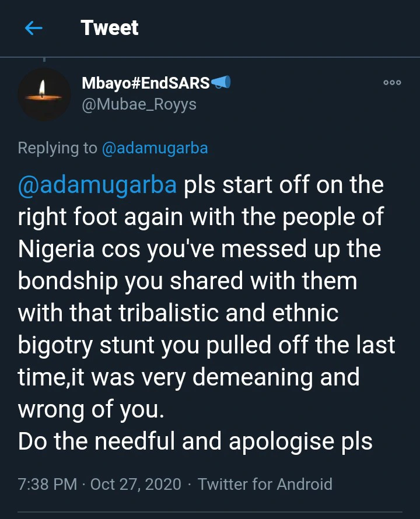Open @adamugarba in Replying to line
The image size is (420, 519).
pyautogui.click(x=155, y=148)
